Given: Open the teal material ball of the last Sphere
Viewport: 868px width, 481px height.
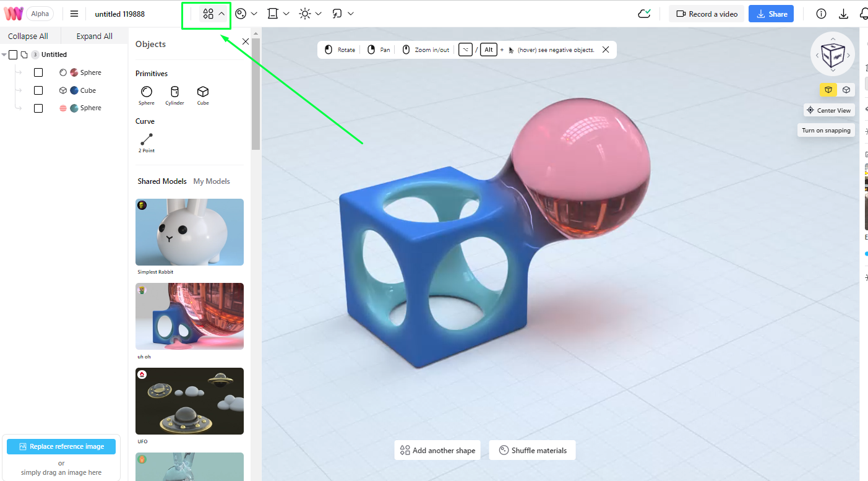Looking at the screenshot, I should tap(74, 108).
